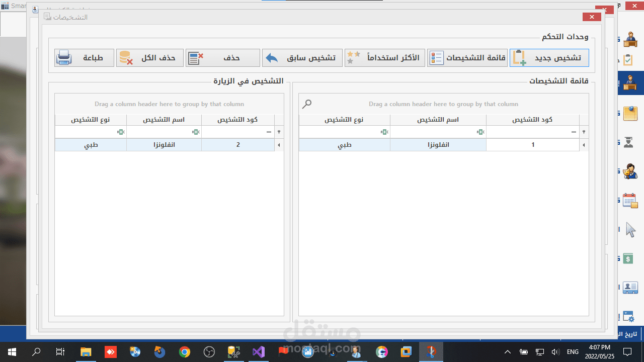This screenshot has height=362, width=644.
Task: Click the graduate figure icon in right sidebar
Action: pos(629,142)
